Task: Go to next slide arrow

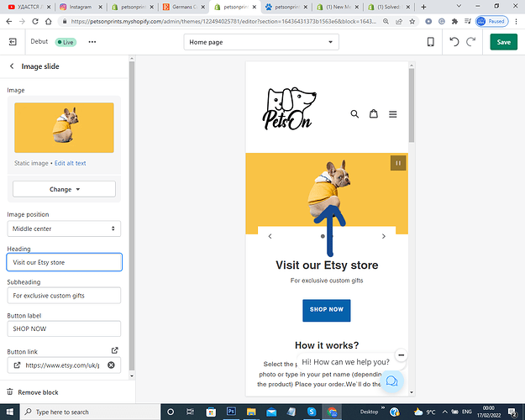Action: [384, 236]
